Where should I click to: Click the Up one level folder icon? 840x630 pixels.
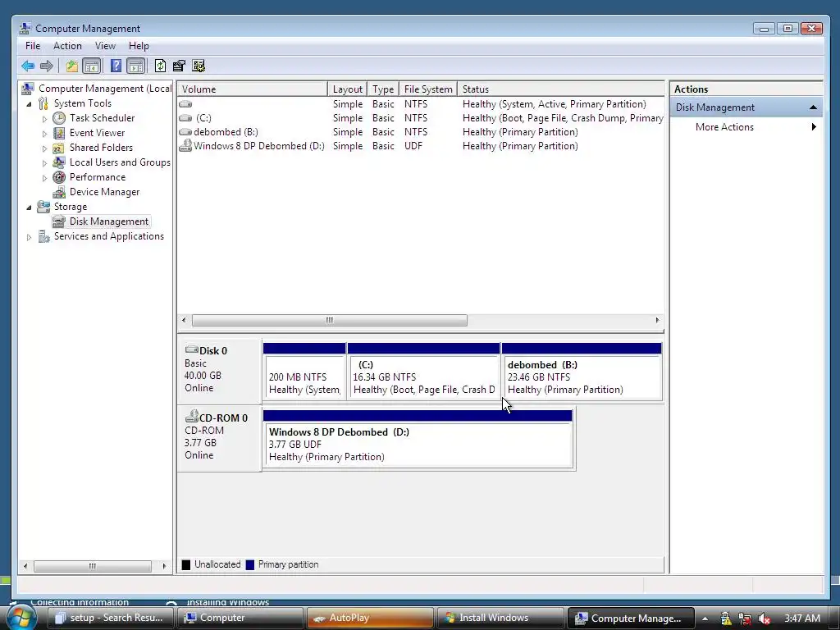click(72, 66)
